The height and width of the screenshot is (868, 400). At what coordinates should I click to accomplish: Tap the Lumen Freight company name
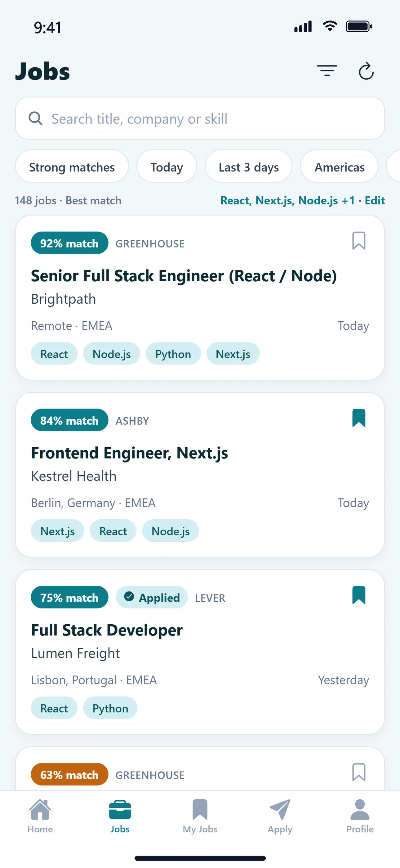click(x=75, y=653)
